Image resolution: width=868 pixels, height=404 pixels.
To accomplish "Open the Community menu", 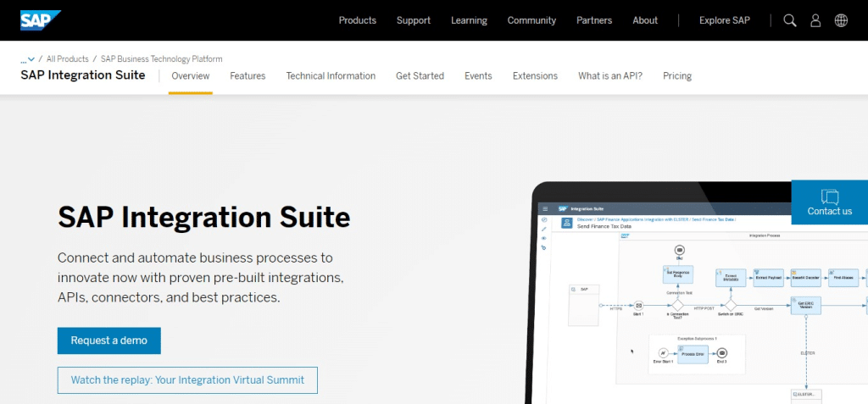I will pos(531,20).
